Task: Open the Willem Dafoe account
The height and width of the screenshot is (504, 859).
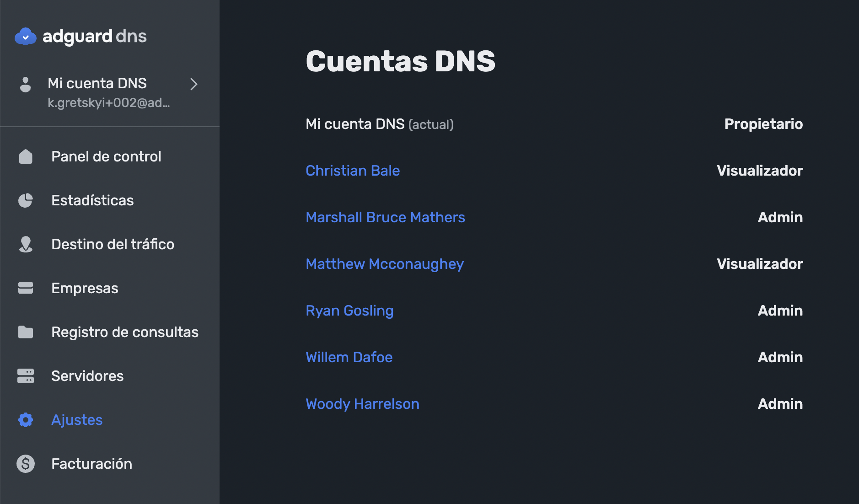Action: [349, 357]
